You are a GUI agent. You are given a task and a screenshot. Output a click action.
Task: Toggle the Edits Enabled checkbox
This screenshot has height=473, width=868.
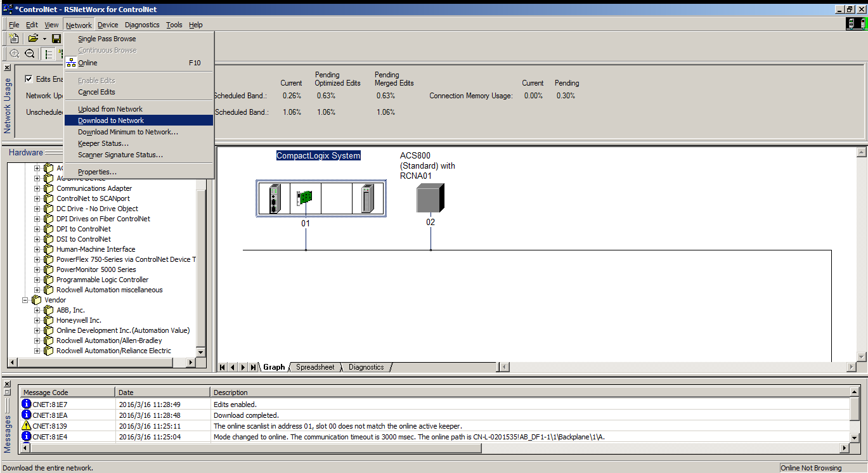pos(29,79)
